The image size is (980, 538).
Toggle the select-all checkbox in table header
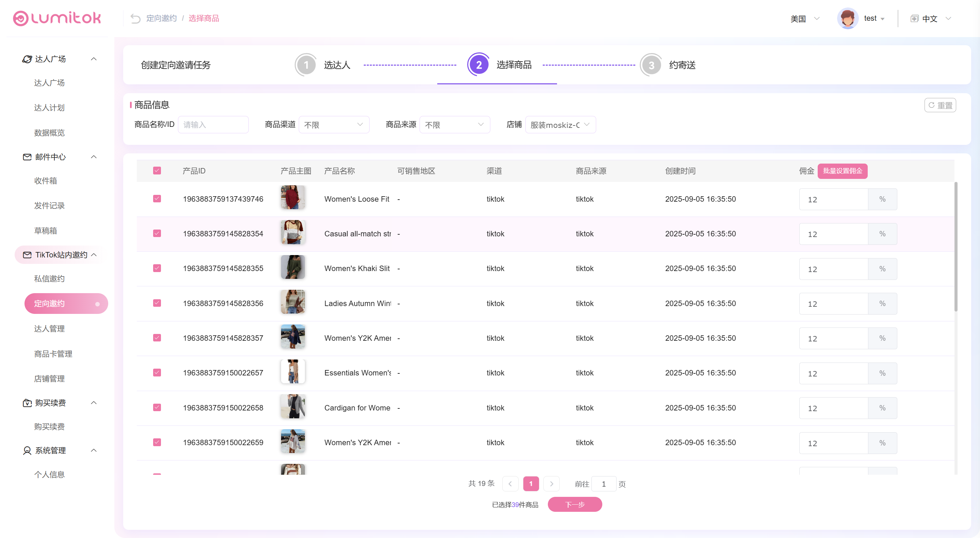tap(157, 171)
